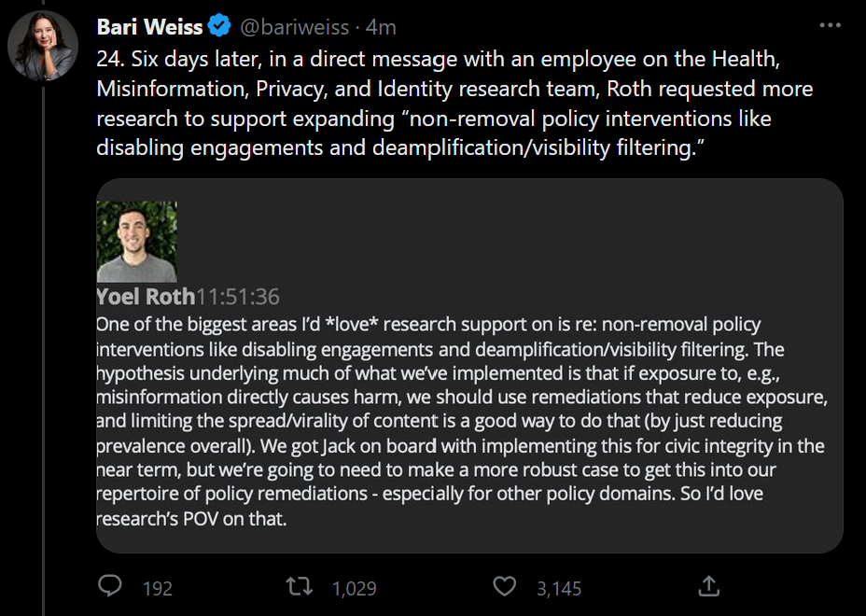Open the share tweet icon

(708, 587)
